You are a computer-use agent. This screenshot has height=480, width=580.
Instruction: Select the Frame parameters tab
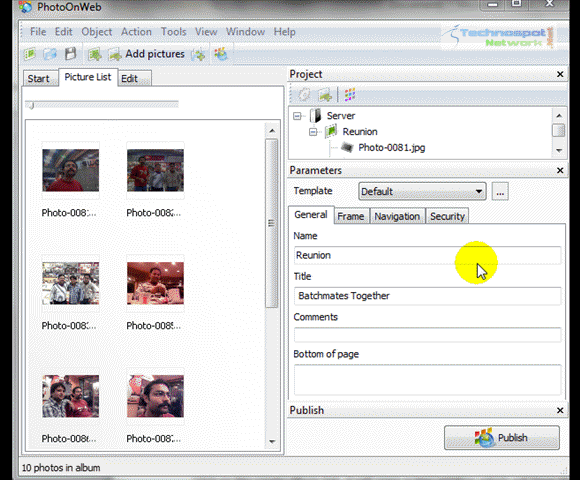[351, 216]
